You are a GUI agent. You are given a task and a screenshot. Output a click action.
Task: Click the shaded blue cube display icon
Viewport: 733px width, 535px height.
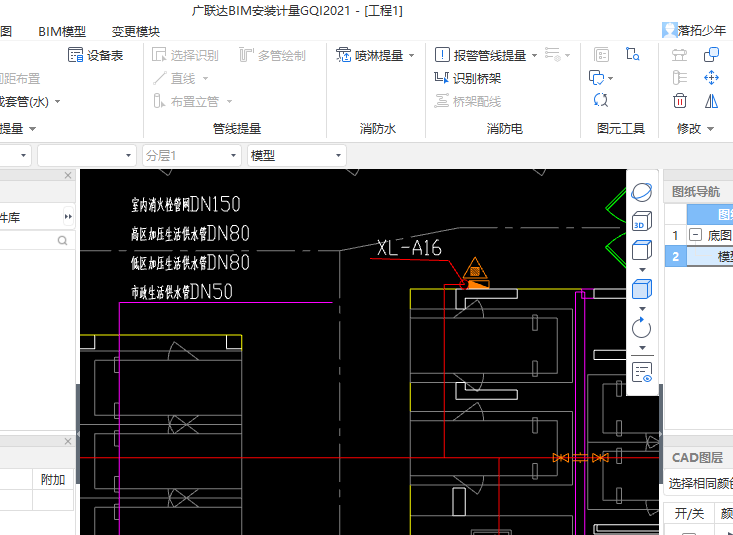click(x=641, y=289)
